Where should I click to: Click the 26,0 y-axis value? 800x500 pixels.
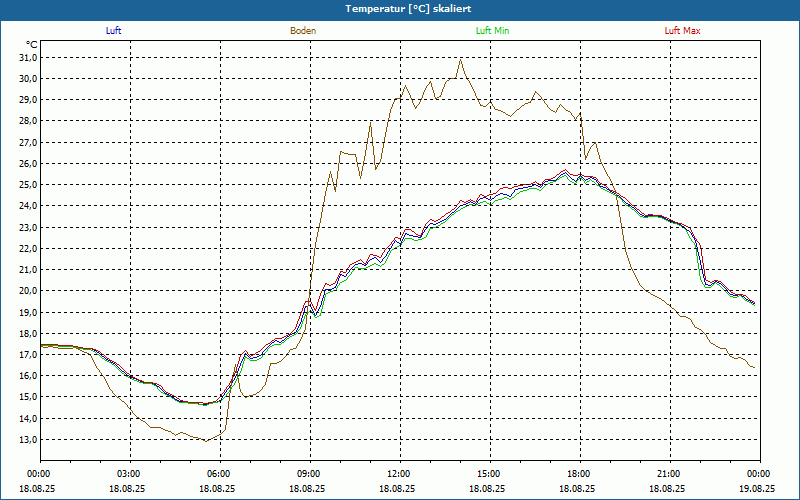tap(28, 164)
